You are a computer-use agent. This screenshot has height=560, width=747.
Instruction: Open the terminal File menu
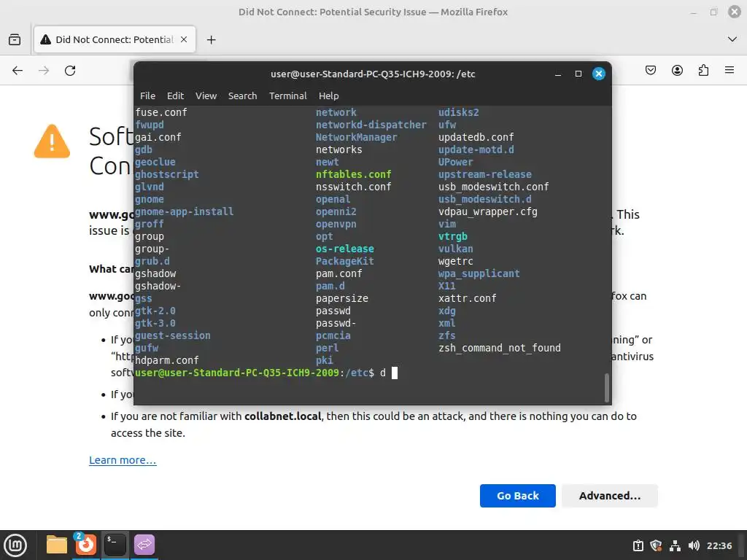[147, 96]
